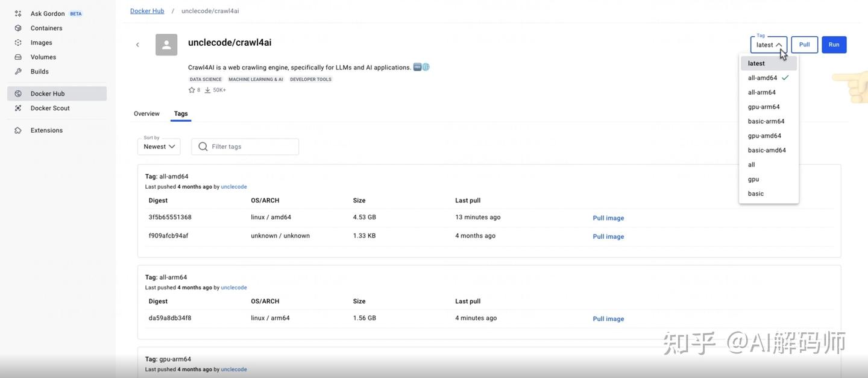868x378 pixels.
Task: Open the Sort by Newest dropdown
Action: click(159, 146)
